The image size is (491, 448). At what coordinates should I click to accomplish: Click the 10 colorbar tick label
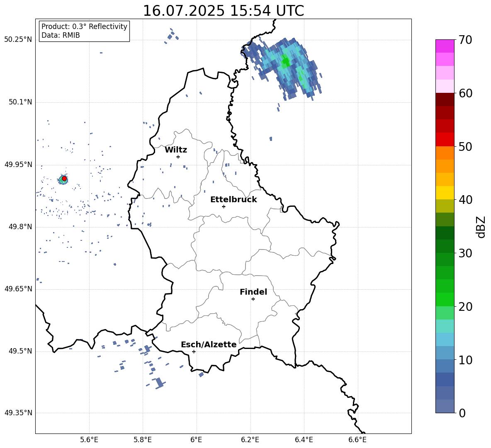tap(465, 360)
